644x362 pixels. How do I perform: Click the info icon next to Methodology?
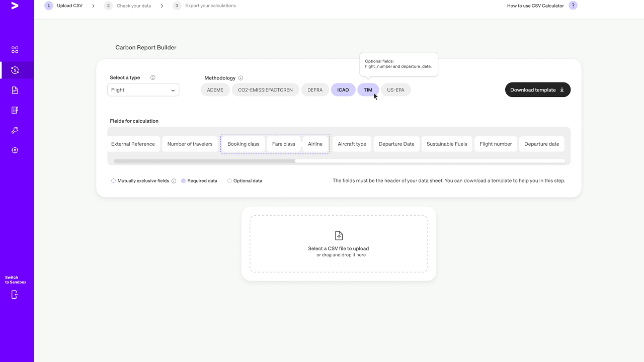[x=240, y=78]
